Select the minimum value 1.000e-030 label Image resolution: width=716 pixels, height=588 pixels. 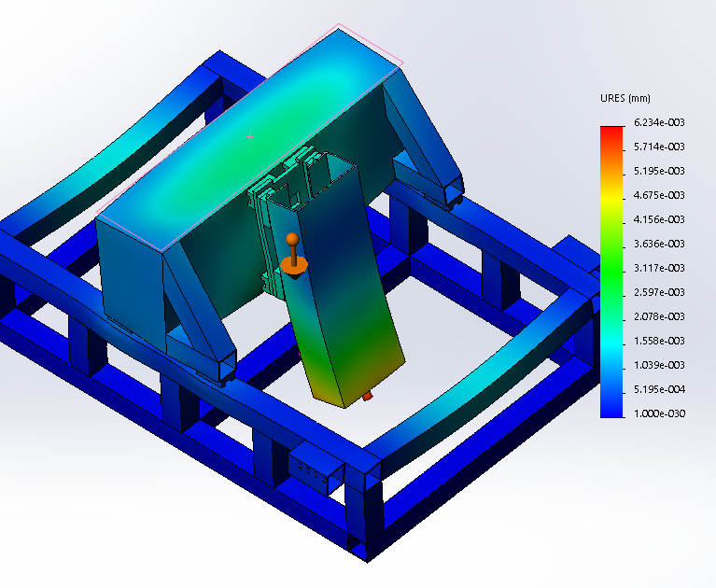point(658,413)
